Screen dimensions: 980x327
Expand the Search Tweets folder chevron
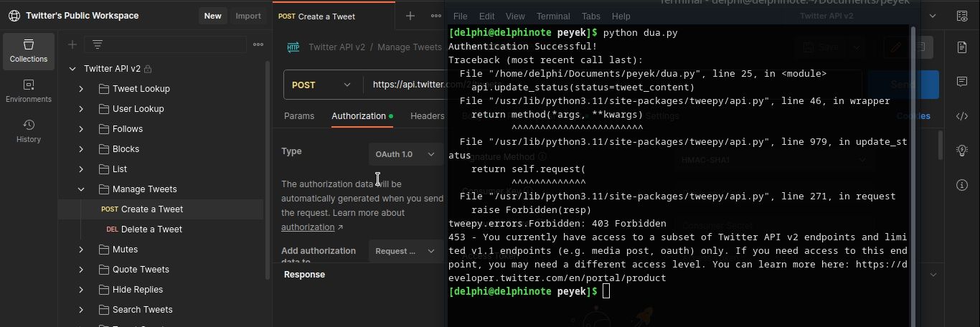pos(81,310)
